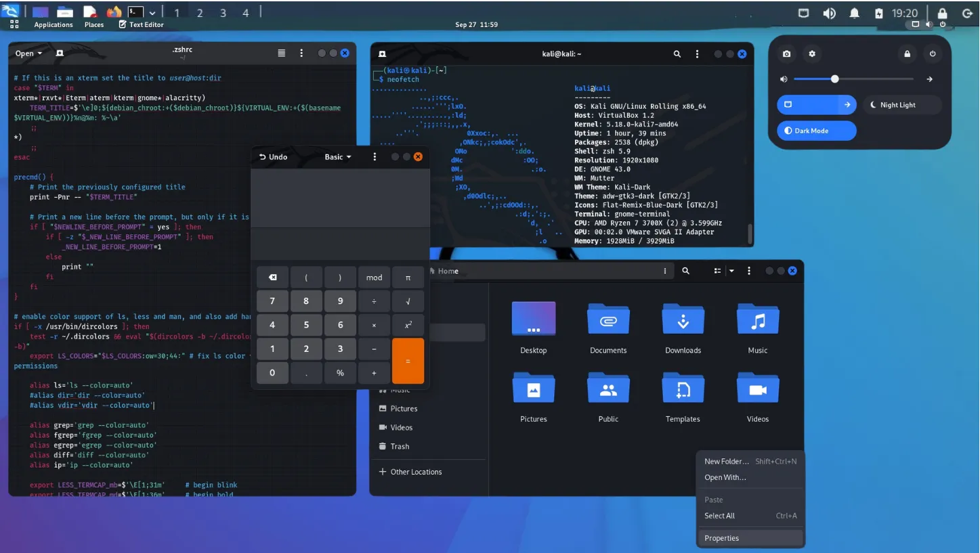This screenshot has height=553, width=980.
Task: Open the search in the Files window
Action: tap(685, 270)
